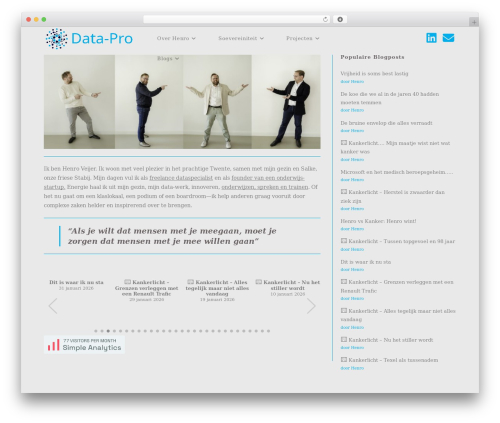Go to the next carousel slide arrow
The width and height of the screenshot is (500, 423).
(311, 306)
